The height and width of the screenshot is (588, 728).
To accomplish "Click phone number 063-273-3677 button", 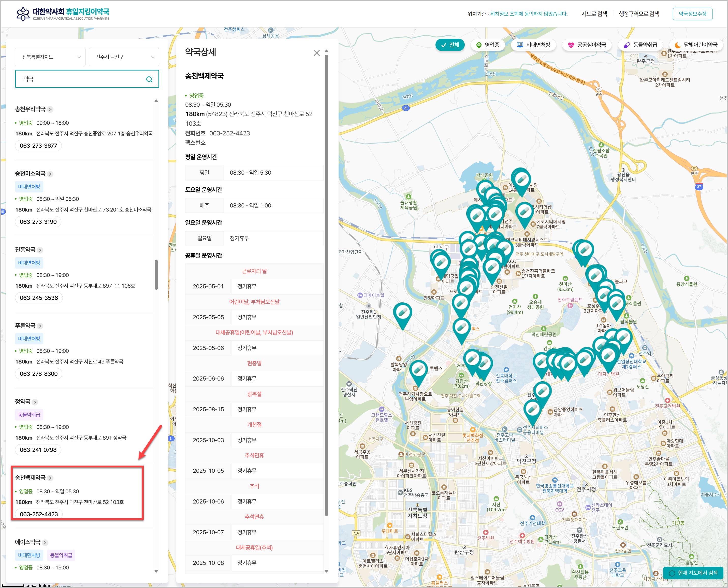I will [38, 146].
